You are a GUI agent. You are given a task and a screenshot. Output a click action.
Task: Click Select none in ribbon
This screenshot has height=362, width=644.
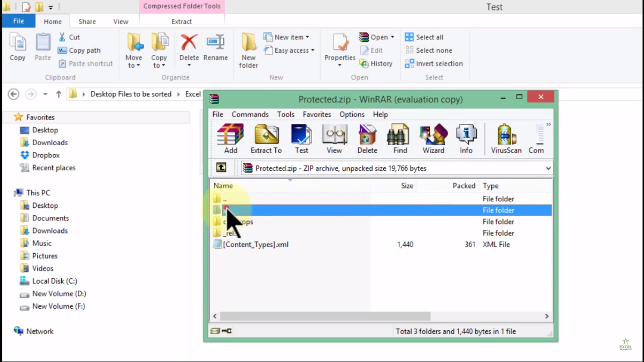428,50
